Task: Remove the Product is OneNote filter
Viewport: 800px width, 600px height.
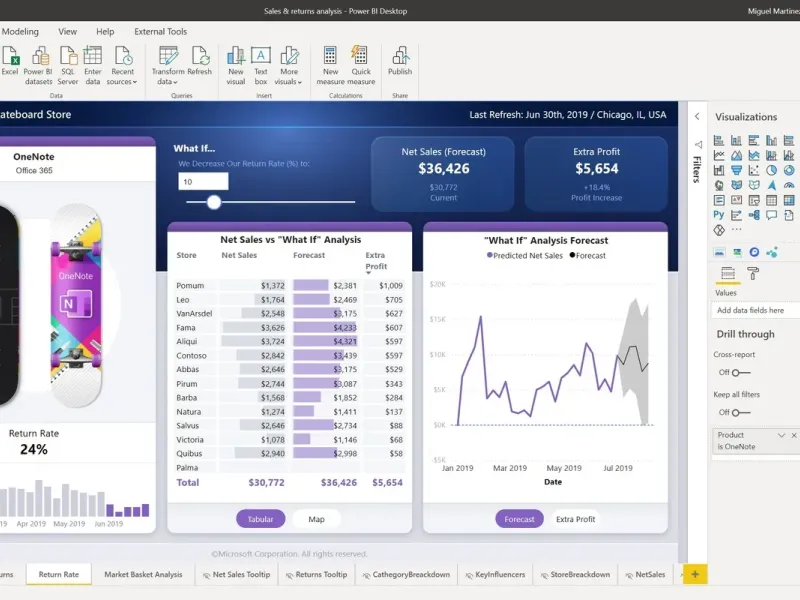Action: point(794,435)
